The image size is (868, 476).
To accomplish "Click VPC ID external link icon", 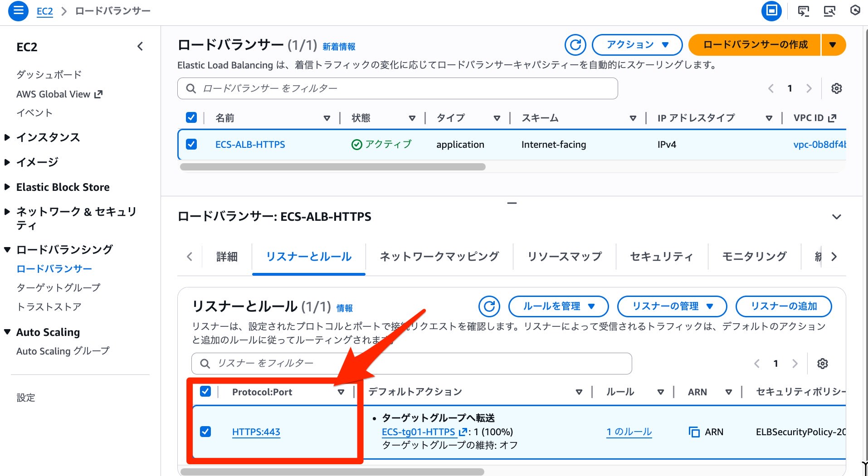I will [832, 118].
